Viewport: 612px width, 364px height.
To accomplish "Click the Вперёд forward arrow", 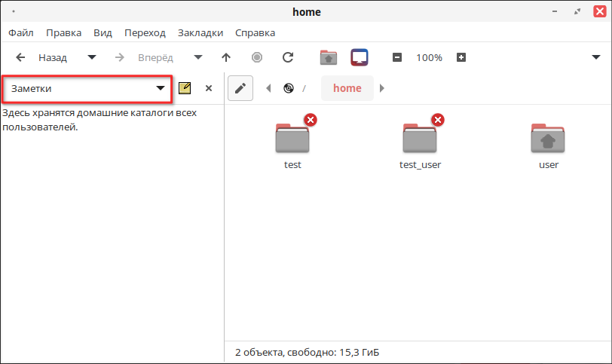I will point(119,58).
